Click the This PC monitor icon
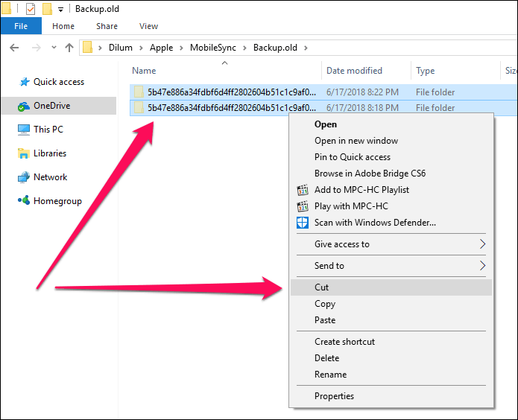The image size is (518, 420). tap(24, 130)
